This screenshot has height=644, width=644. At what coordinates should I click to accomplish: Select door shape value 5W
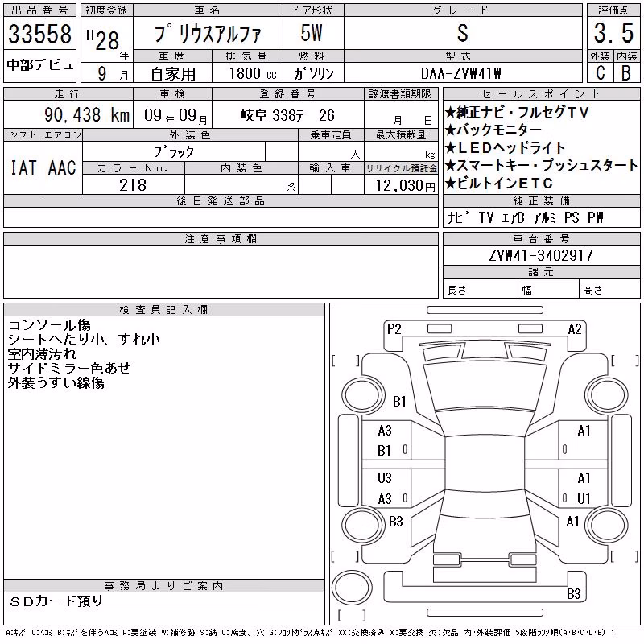click(312, 33)
